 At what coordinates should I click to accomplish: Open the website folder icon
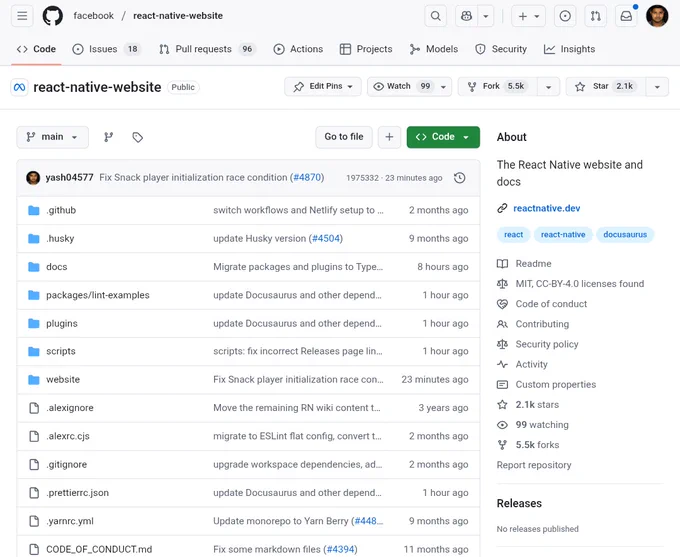(34, 380)
